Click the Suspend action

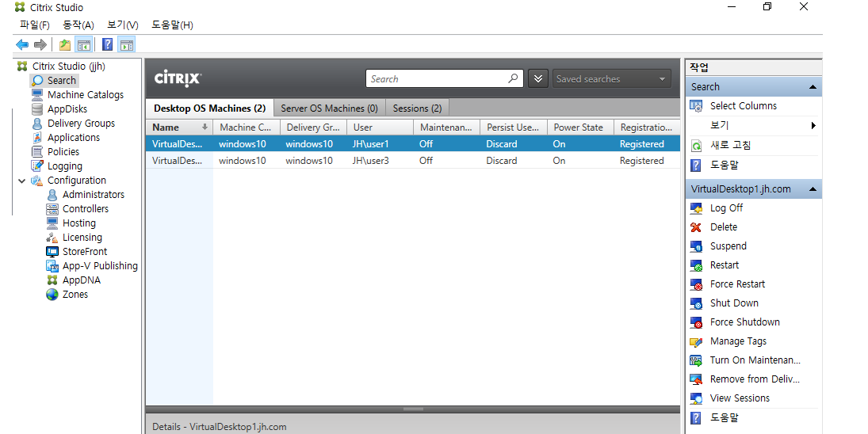[728, 246]
